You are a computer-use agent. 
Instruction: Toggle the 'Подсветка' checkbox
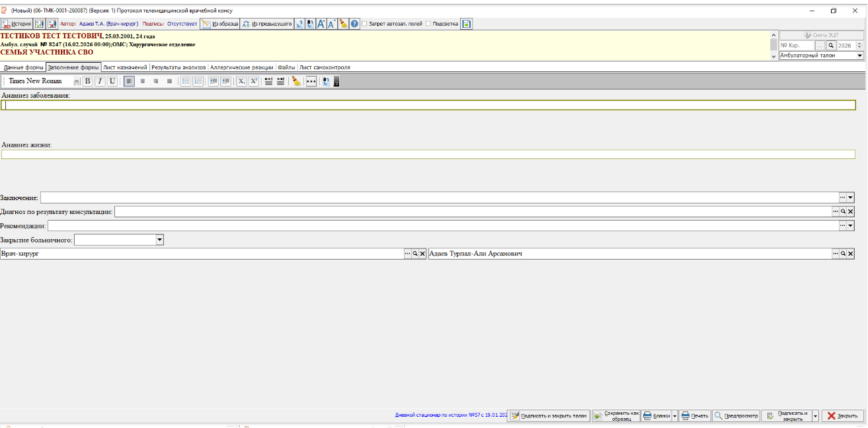tap(428, 24)
